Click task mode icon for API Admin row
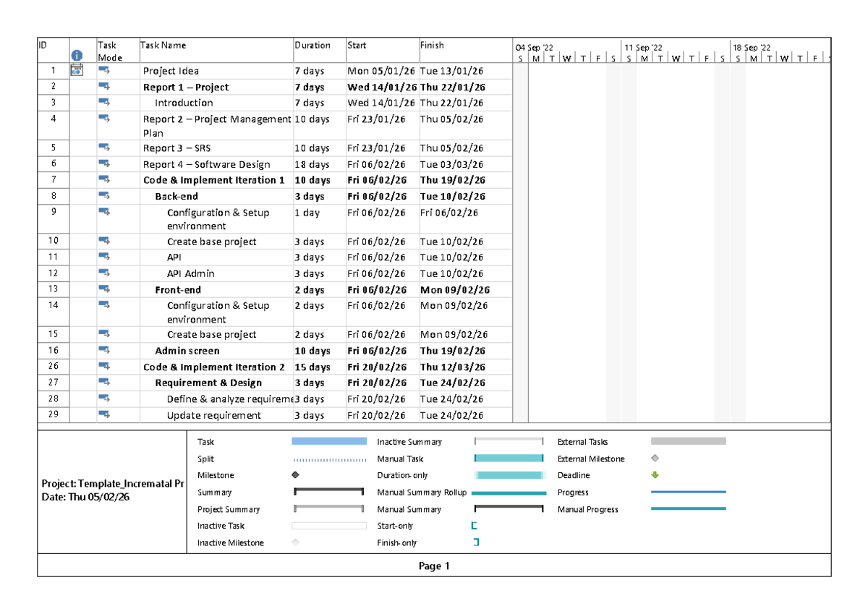 click(103, 273)
